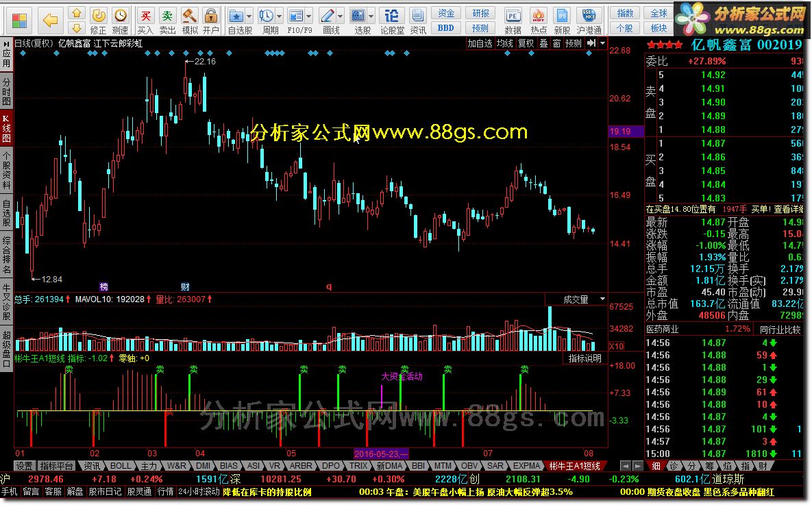Open the 数据 PE data icon
Image resolution: width=812 pixels, height=505 pixels.
click(513, 21)
